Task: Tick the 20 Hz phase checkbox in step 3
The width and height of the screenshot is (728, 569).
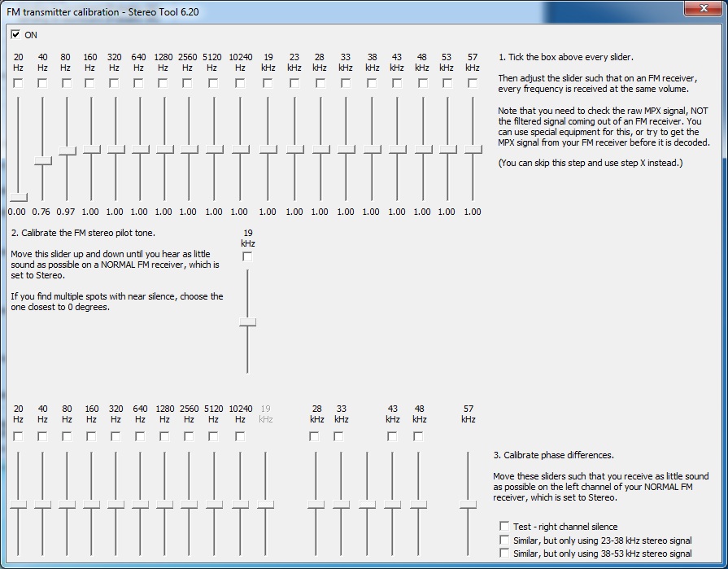Action: (x=18, y=436)
